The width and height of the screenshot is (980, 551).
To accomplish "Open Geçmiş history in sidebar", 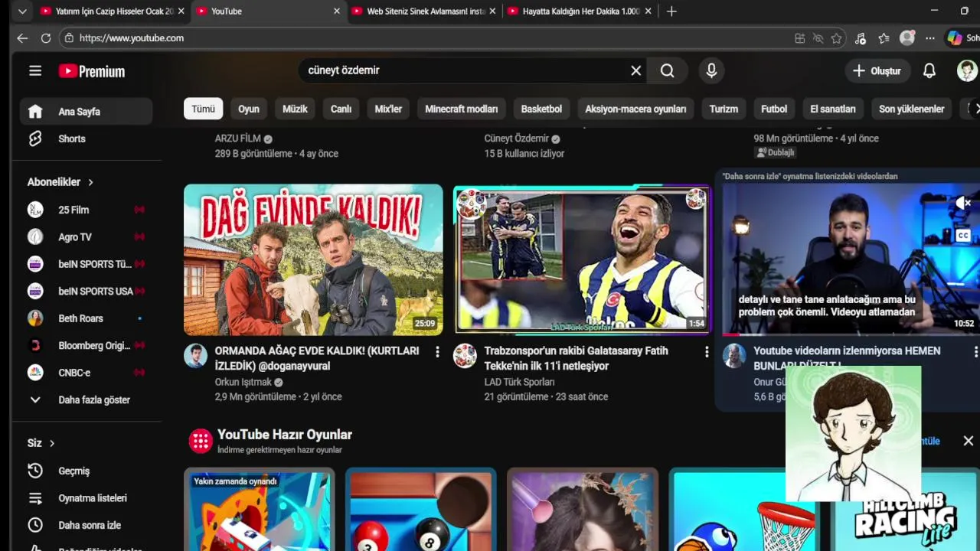I will 86,471.
